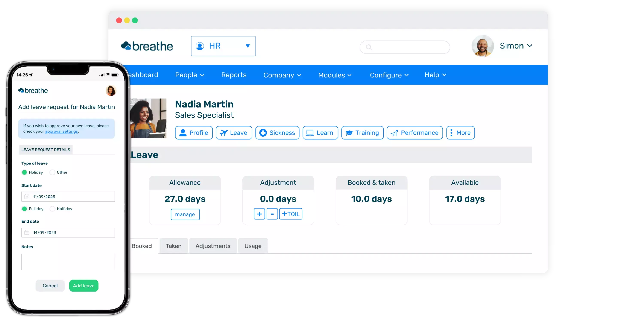
Task: Open the HR role dropdown
Action: [x=223, y=46]
